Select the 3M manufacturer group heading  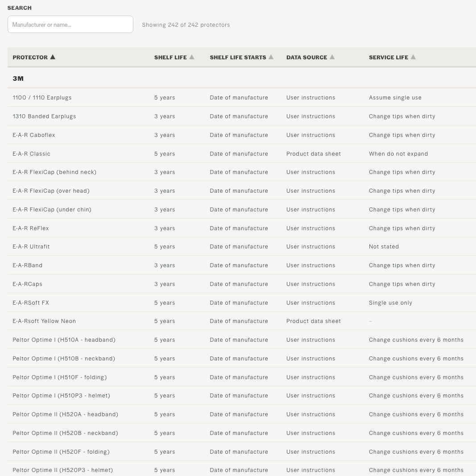coord(18,79)
